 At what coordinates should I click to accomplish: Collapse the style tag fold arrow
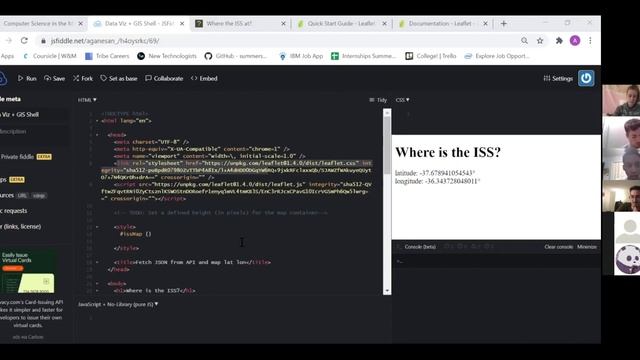coord(97,227)
